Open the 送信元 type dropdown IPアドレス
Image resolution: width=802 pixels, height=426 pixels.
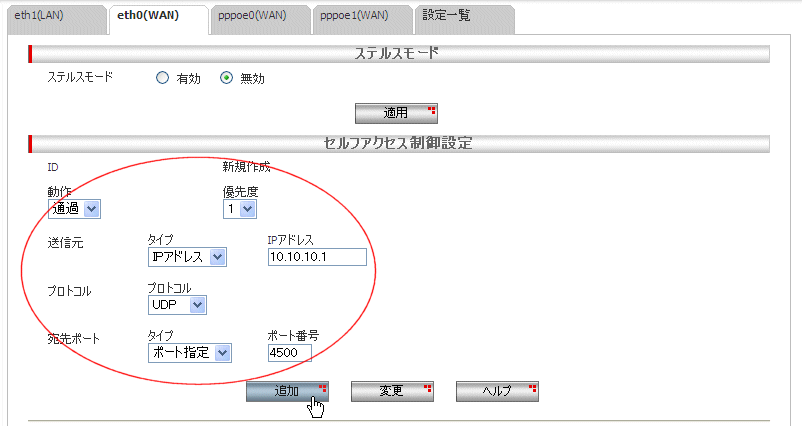(187, 257)
